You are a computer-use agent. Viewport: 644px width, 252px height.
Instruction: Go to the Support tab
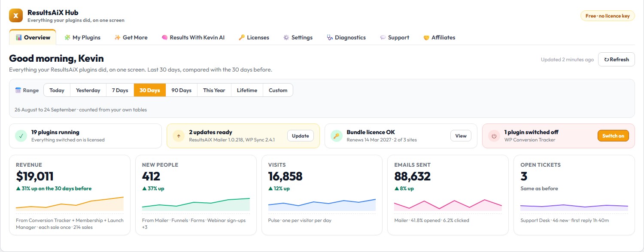pos(395,37)
